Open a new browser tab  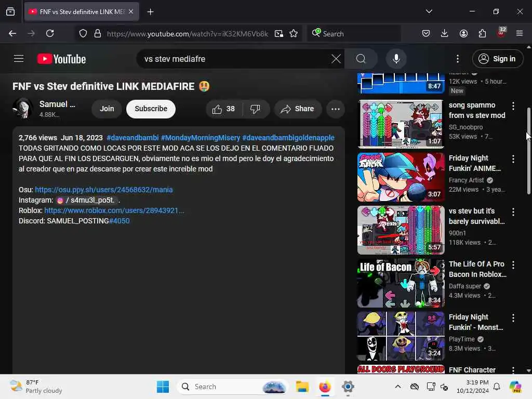coord(150,12)
